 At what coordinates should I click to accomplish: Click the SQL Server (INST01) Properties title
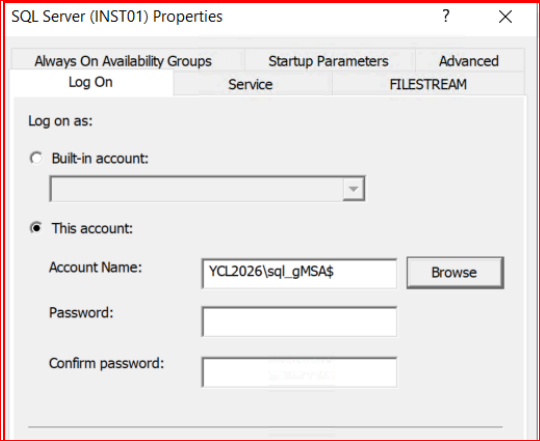(117, 17)
